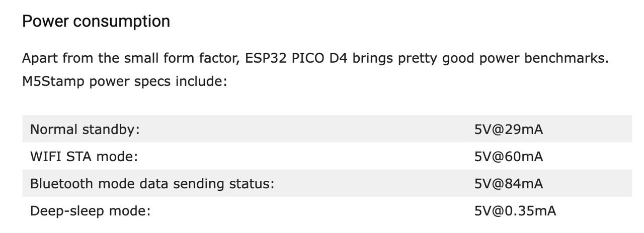The image size is (644, 233).
Task: Select the "Normal standby:" row label
Action: 85,130
